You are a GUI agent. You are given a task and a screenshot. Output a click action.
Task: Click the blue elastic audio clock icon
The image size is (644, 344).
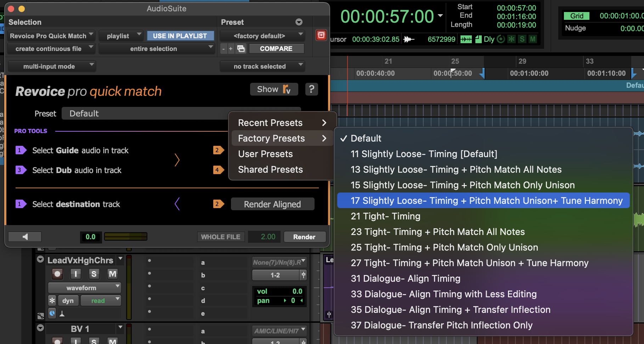[52, 313]
